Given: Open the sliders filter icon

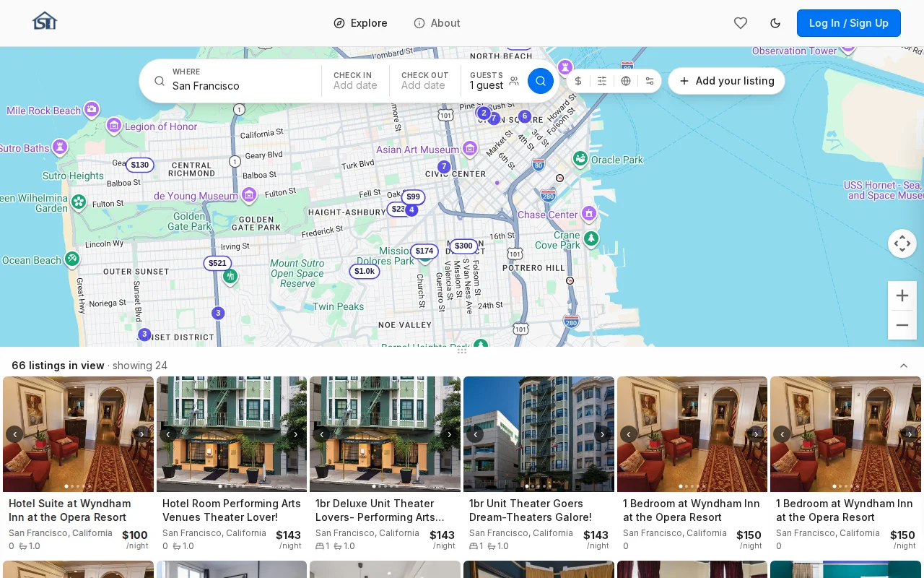Looking at the screenshot, I should [602, 81].
